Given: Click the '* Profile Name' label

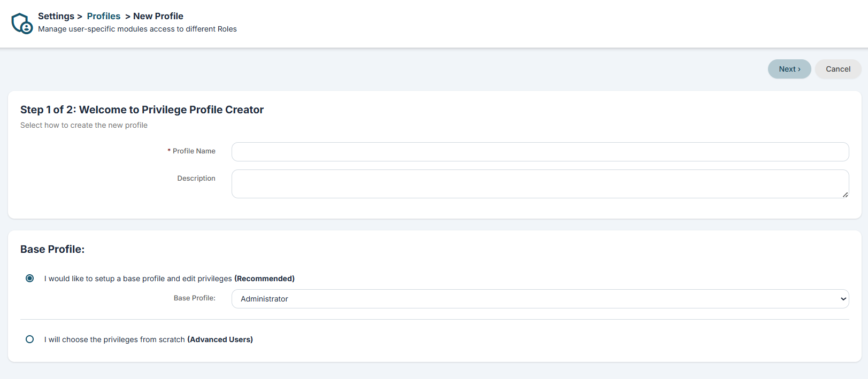Looking at the screenshot, I should tap(191, 151).
